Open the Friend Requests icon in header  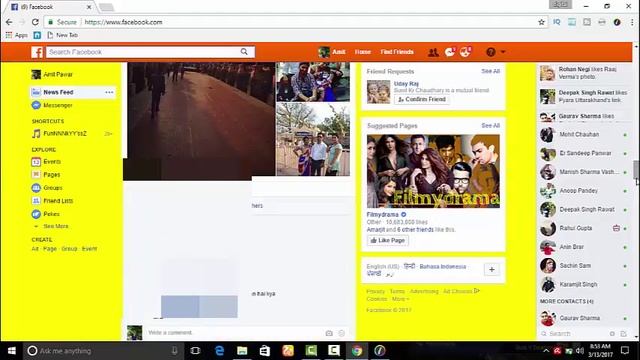[433, 52]
